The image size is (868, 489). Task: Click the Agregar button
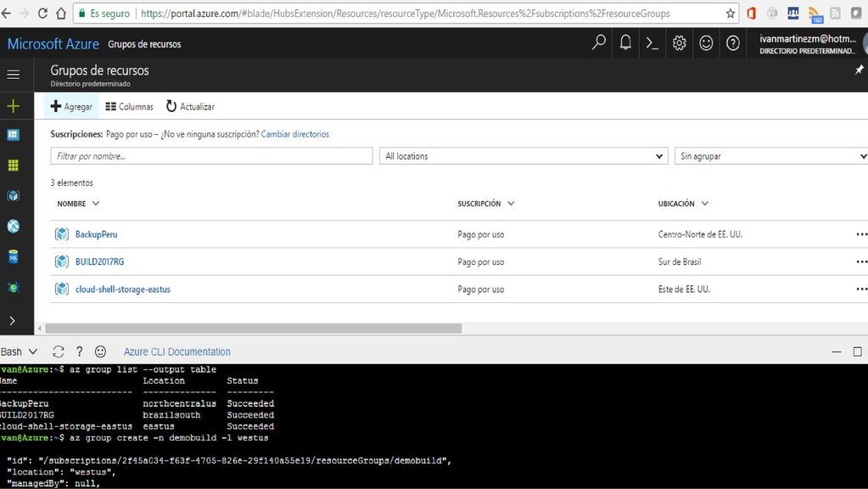coord(71,106)
